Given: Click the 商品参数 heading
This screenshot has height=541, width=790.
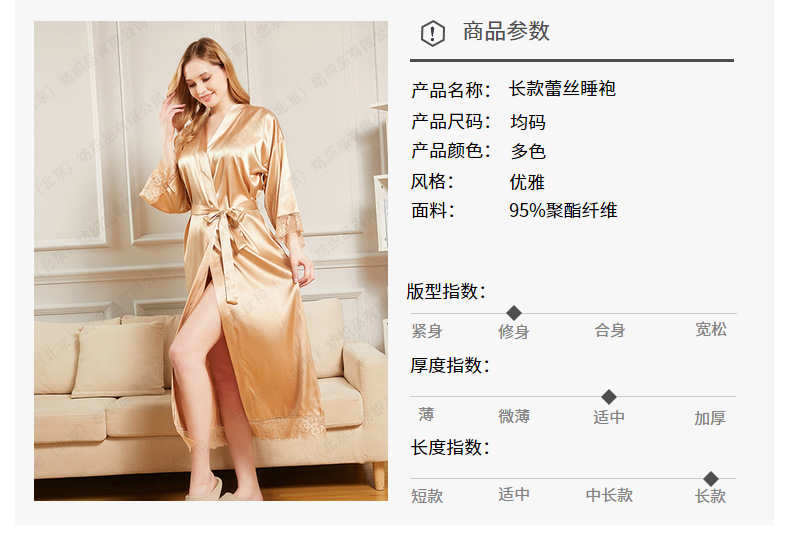Looking at the screenshot, I should pyautogui.click(x=506, y=31).
